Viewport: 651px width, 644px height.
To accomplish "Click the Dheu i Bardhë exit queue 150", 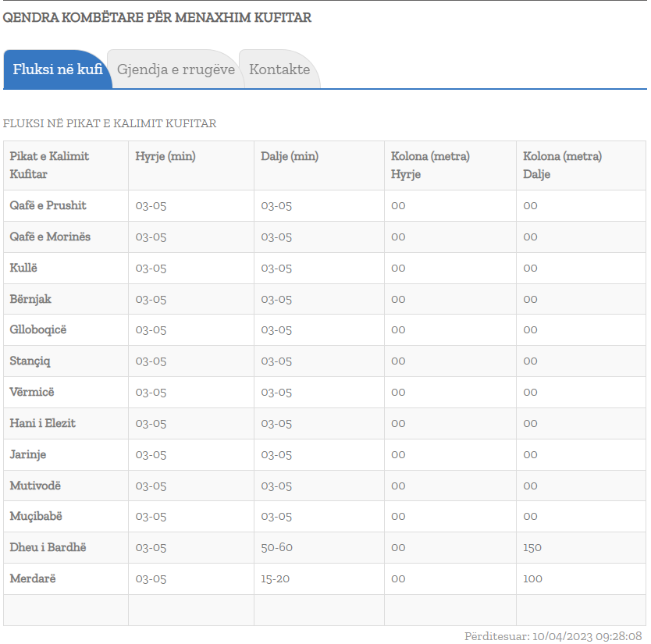I will (x=532, y=547).
